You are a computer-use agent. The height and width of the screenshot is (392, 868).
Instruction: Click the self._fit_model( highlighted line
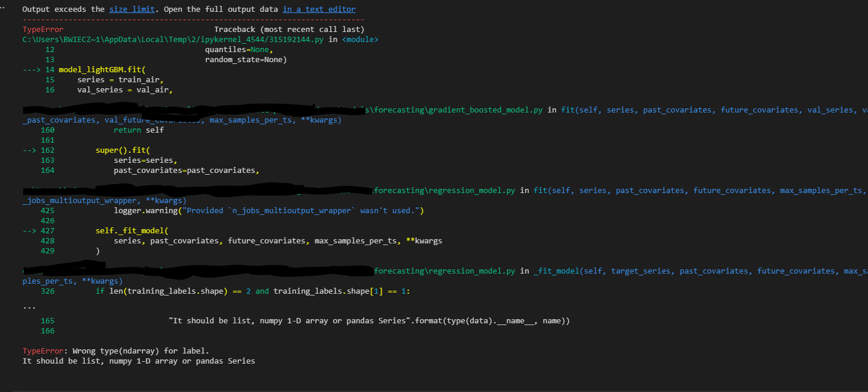[x=132, y=230]
